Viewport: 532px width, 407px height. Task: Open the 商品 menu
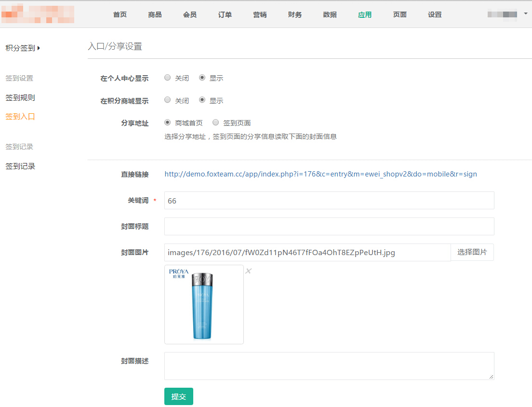(x=155, y=14)
